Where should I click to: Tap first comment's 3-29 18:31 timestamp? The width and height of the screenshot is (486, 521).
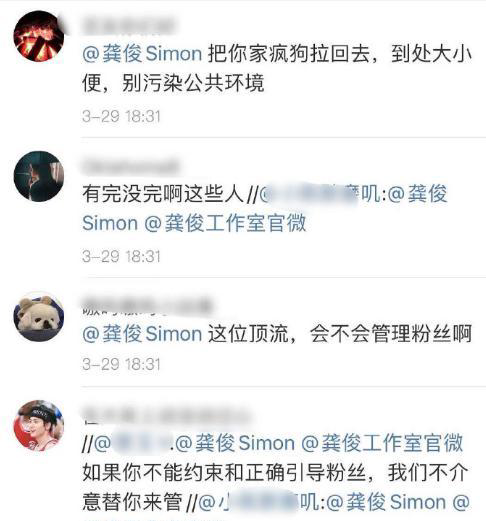point(121,117)
